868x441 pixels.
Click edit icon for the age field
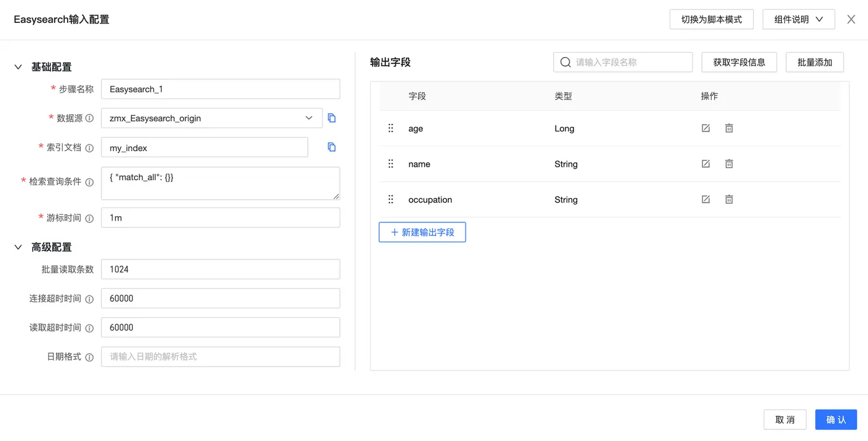click(x=706, y=128)
